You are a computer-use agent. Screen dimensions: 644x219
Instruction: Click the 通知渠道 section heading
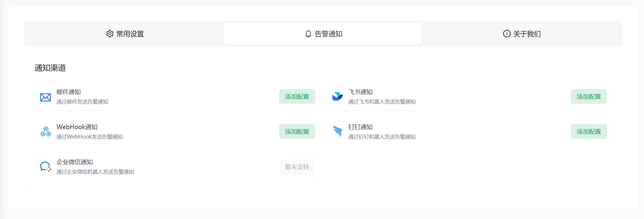[x=50, y=68]
